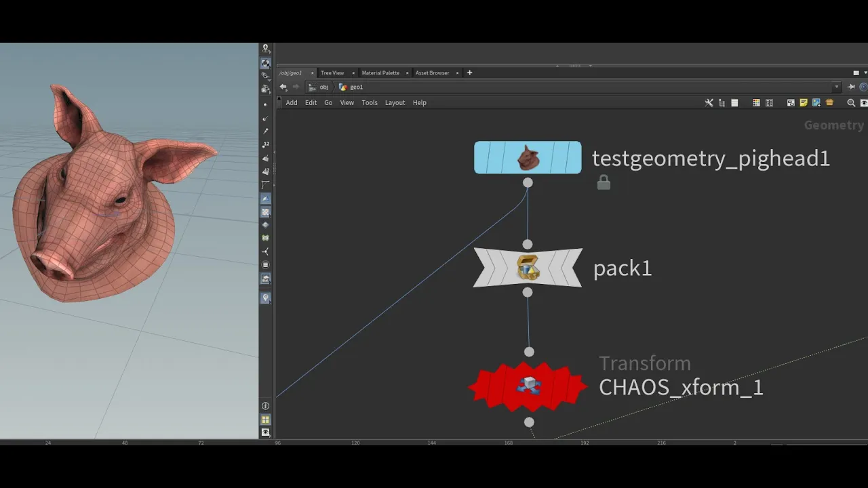
Task: Click the map pin marker icon
Action: click(266, 298)
